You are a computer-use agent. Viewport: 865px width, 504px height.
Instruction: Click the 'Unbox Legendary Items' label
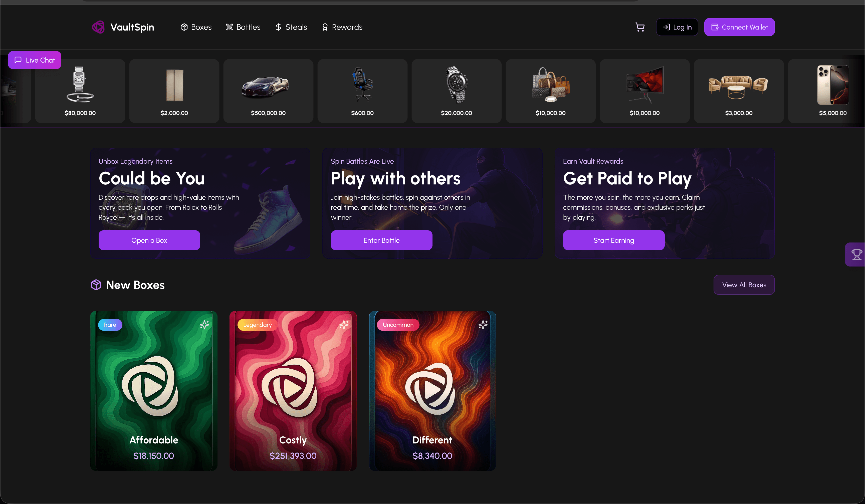tap(135, 161)
